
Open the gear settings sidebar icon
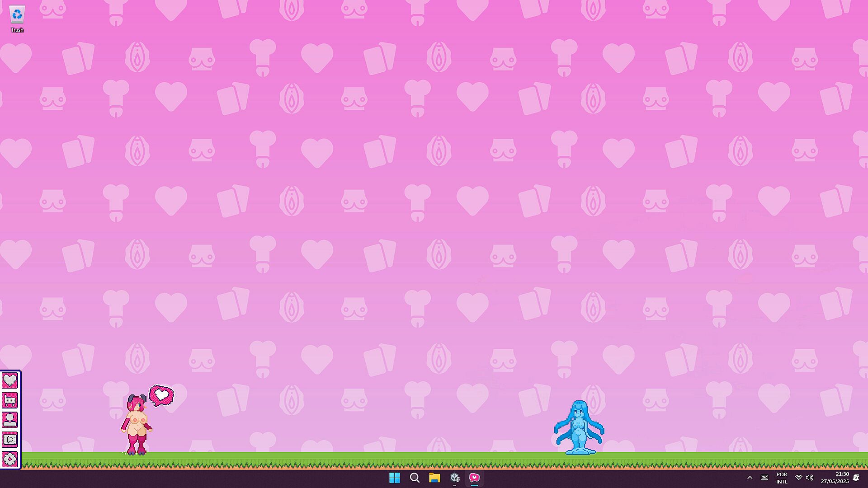[10, 459]
